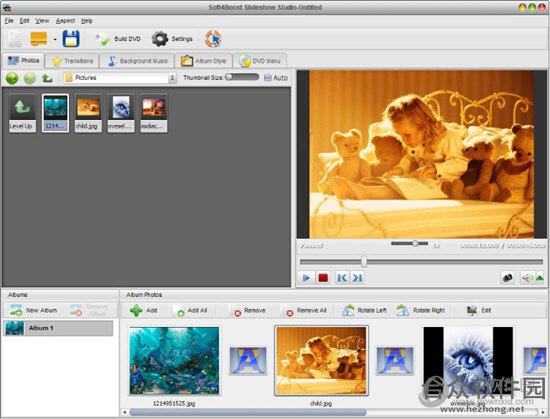Add selected photo with the Add button
This screenshot has height=419, width=550.
[144, 311]
